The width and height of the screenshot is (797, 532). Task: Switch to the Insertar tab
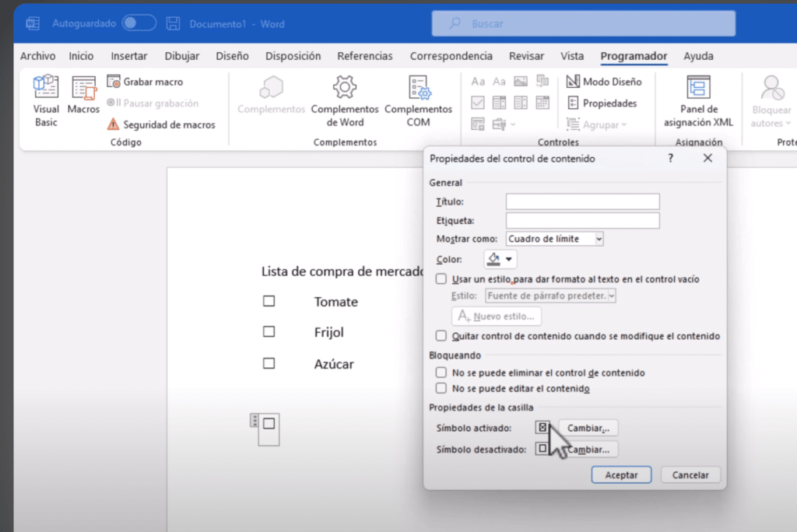pyautogui.click(x=128, y=56)
